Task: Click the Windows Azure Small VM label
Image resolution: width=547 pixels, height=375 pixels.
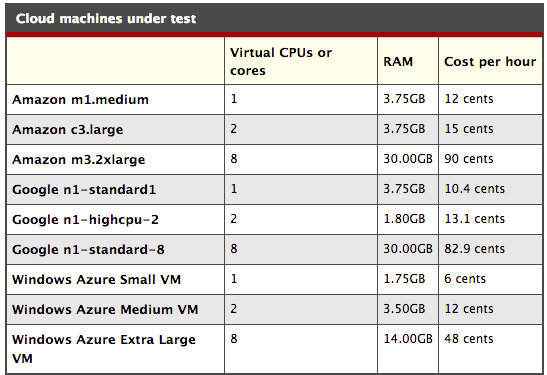Action: point(97,280)
